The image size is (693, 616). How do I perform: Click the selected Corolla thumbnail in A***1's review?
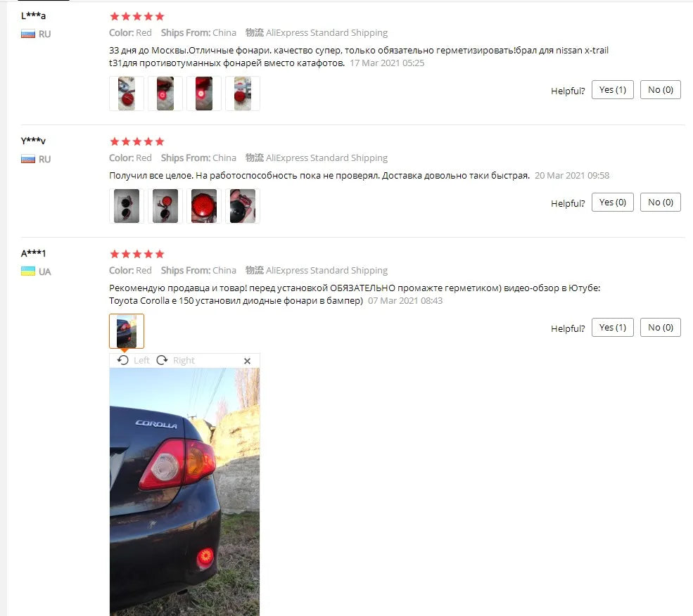[127, 331]
